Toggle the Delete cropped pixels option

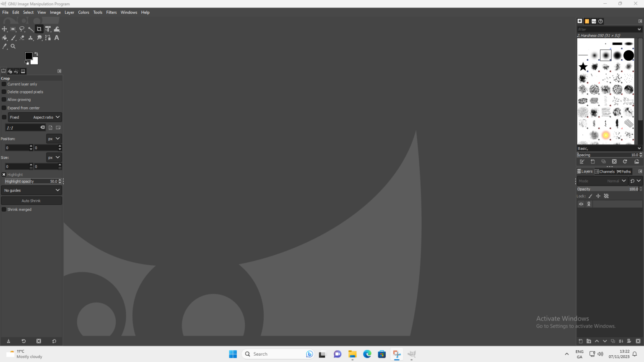tap(3, 92)
